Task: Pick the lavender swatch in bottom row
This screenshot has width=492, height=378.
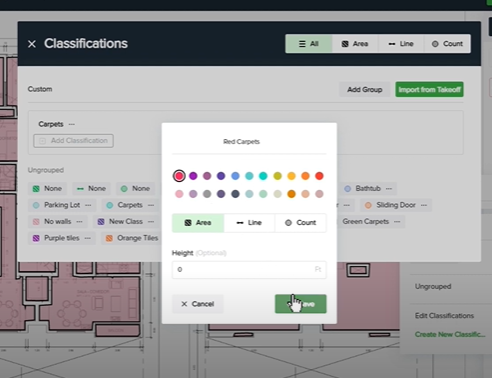Action: point(193,194)
